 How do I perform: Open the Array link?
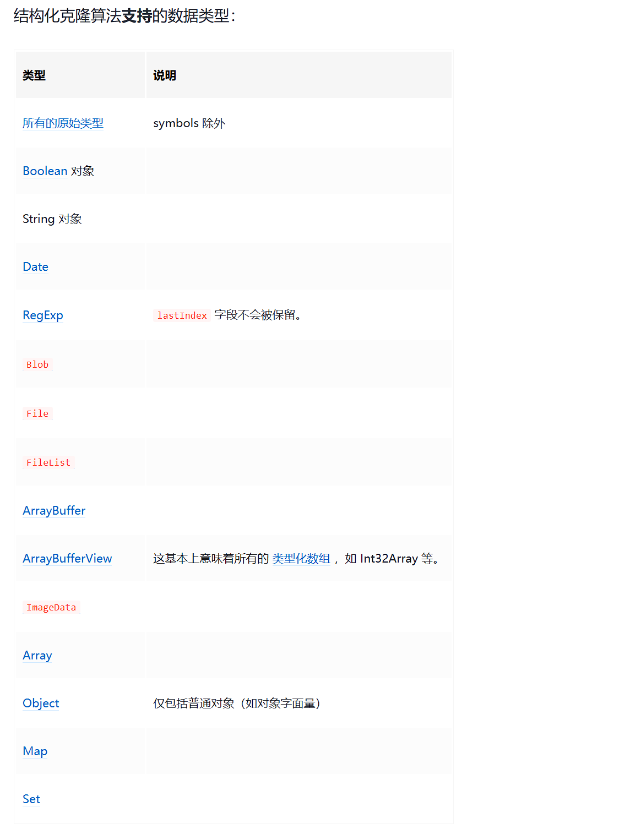(x=37, y=656)
